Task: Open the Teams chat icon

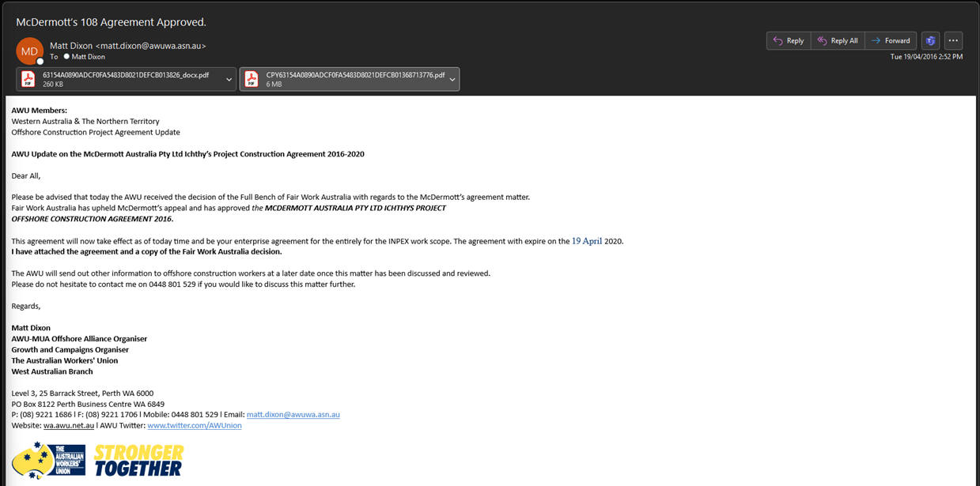Action: [x=930, y=40]
